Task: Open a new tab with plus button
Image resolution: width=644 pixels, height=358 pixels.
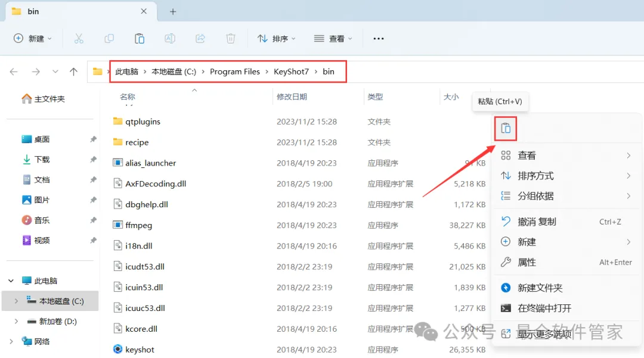Action: coord(173,12)
